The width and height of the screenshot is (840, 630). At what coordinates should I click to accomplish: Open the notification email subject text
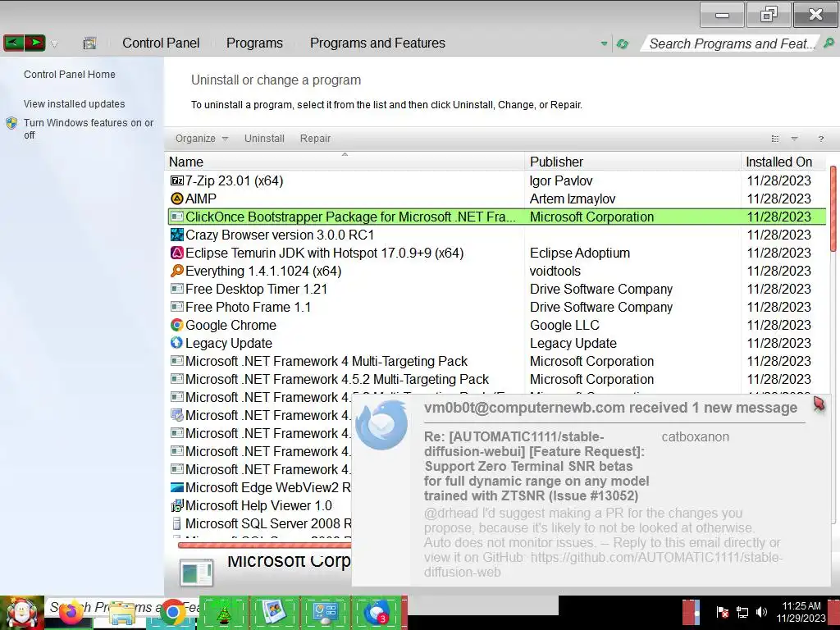tap(536, 466)
